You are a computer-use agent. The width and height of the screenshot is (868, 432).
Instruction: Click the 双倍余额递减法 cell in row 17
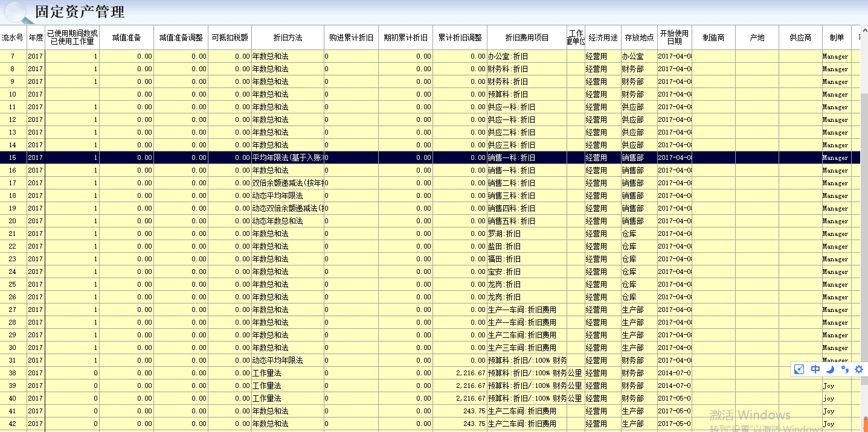288,183
